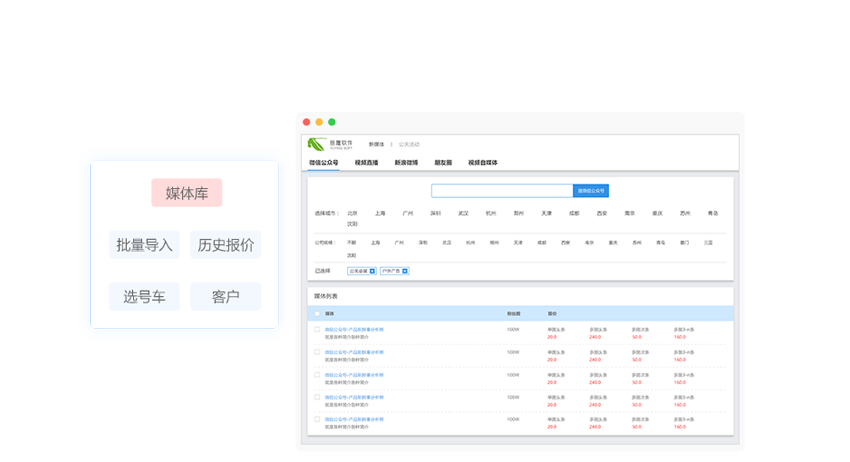Choose 北京 in the city filter
850x462 pixels.
(x=352, y=213)
